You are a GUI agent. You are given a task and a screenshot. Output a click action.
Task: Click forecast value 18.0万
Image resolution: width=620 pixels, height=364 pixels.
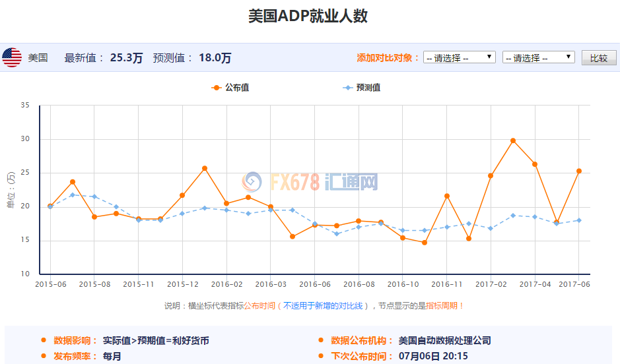[x=215, y=57]
